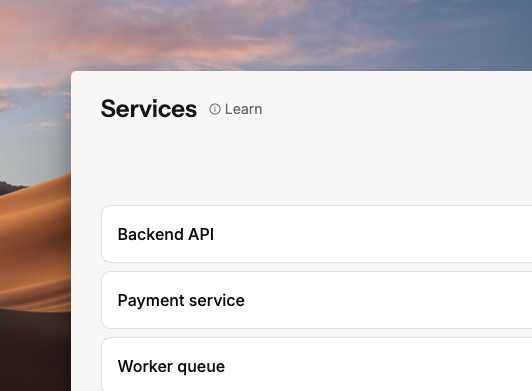
Task: Click the info icon beside Learn
Action: 215,109
